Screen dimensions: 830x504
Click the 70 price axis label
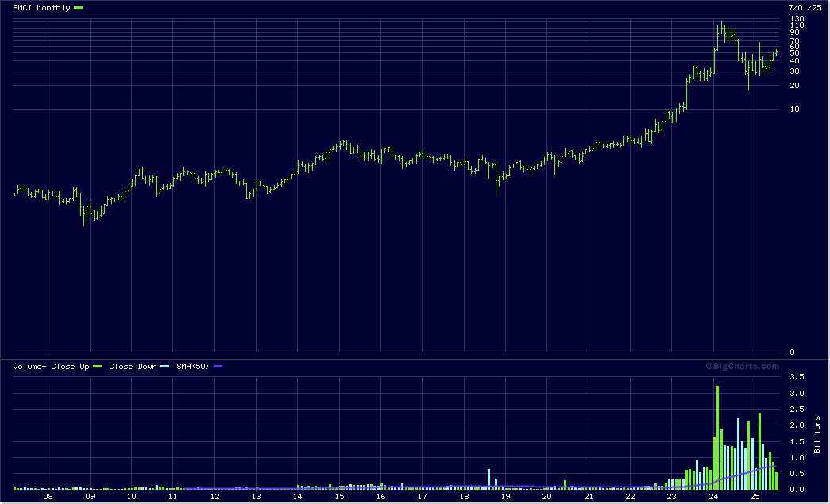coord(794,40)
